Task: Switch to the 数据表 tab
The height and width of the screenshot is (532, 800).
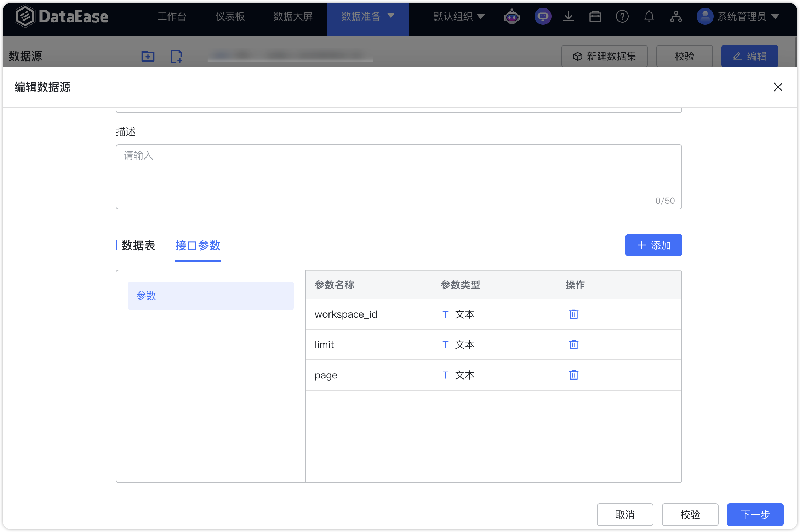Action: [138, 246]
